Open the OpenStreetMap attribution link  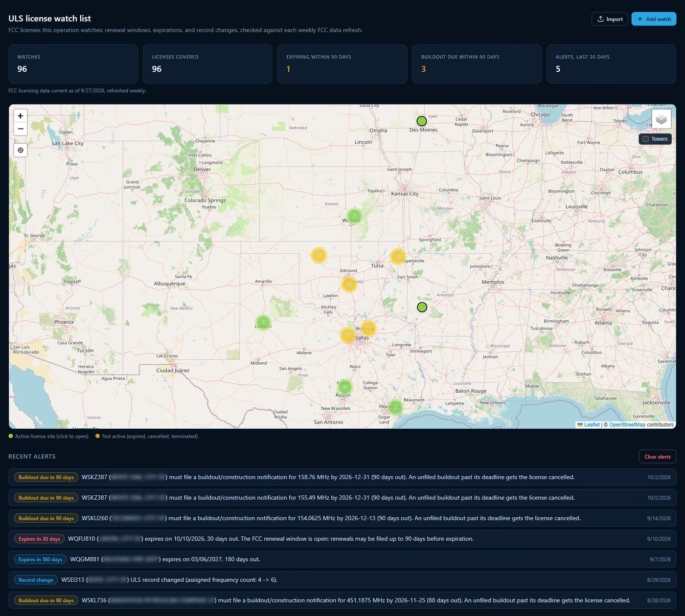(627, 425)
